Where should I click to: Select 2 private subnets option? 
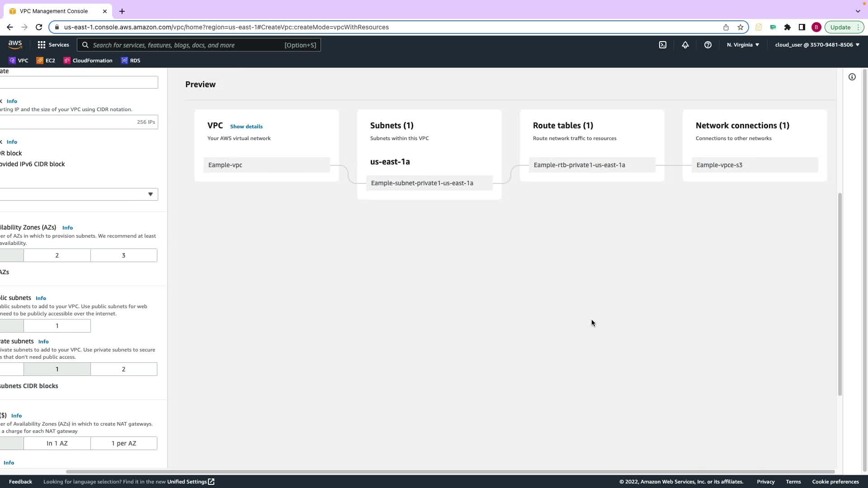(123, 369)
